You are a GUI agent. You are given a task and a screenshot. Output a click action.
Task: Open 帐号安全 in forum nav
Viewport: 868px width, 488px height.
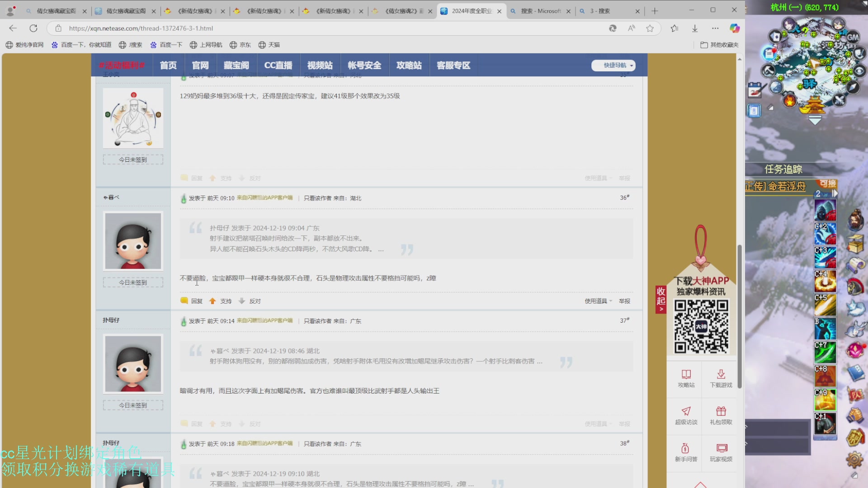tap(364, 66)
